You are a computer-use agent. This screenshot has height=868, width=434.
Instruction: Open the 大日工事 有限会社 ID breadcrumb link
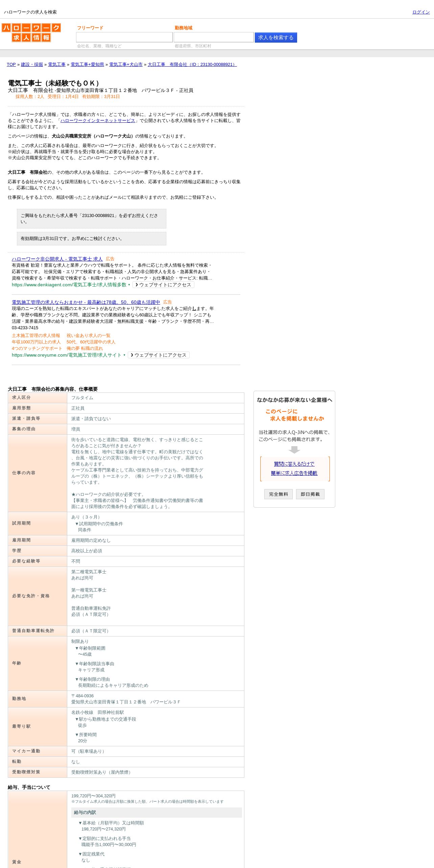coord(192,65)
